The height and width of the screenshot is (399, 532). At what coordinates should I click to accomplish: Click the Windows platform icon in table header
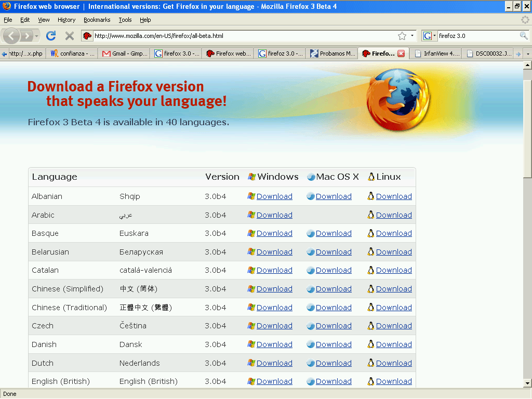(x=253, y=177)
